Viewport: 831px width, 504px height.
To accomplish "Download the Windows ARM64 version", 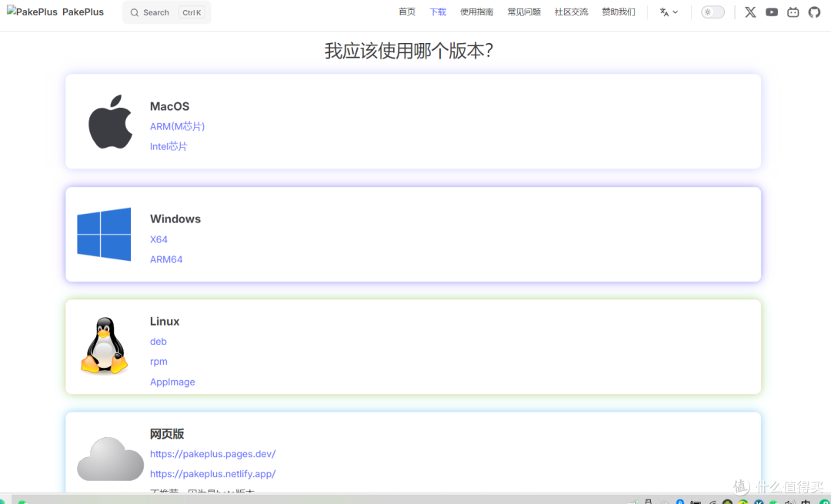I will click(x=166, y=259).
